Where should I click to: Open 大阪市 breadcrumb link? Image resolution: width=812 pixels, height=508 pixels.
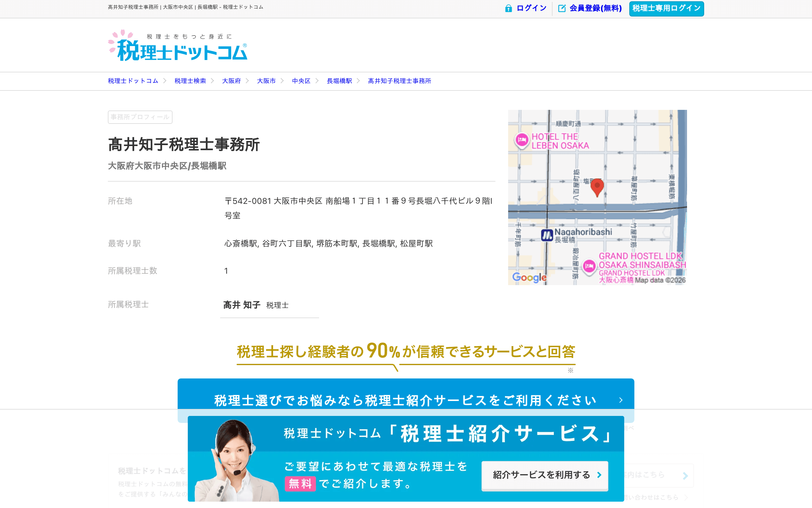[x=266, y=81]
